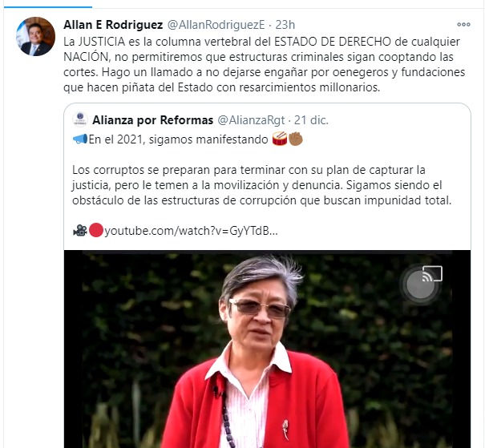Tap the round gray video overlay button
This screenshot has width=485, height=448.
(420, 285)
